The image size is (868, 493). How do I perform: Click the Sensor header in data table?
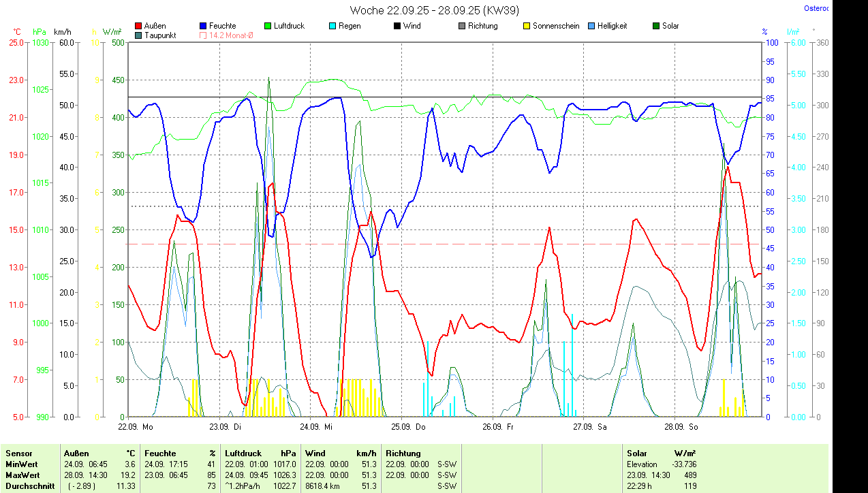tap(18, 454)
